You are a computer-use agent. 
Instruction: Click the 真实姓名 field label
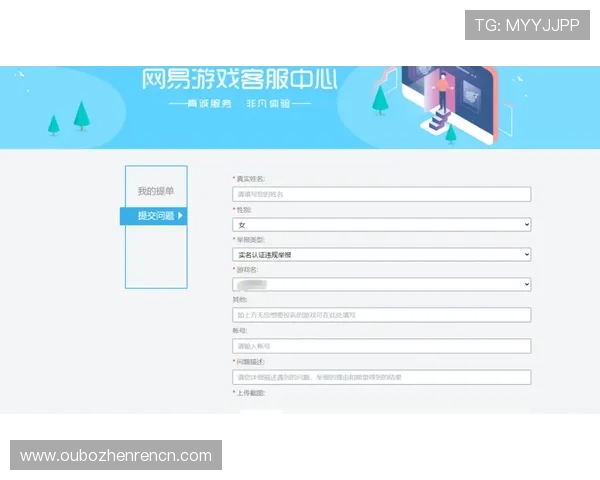pyautogui.click(x=251, y=179)
